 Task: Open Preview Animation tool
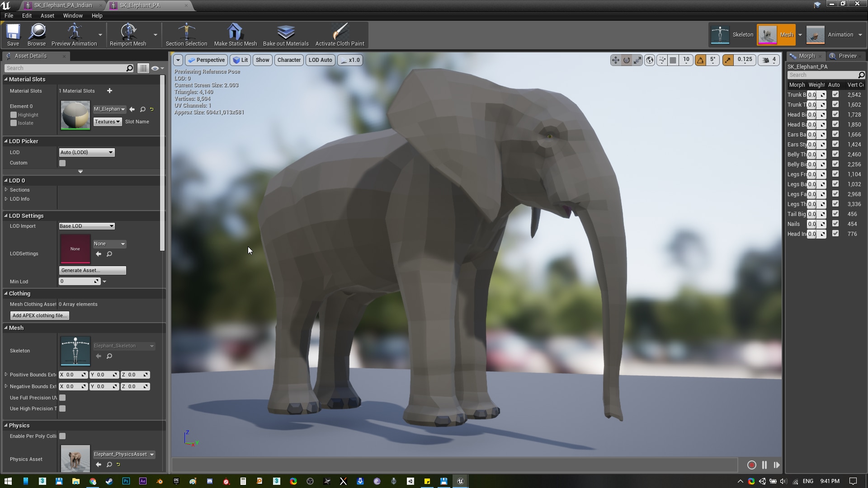(x=74, y=35)
